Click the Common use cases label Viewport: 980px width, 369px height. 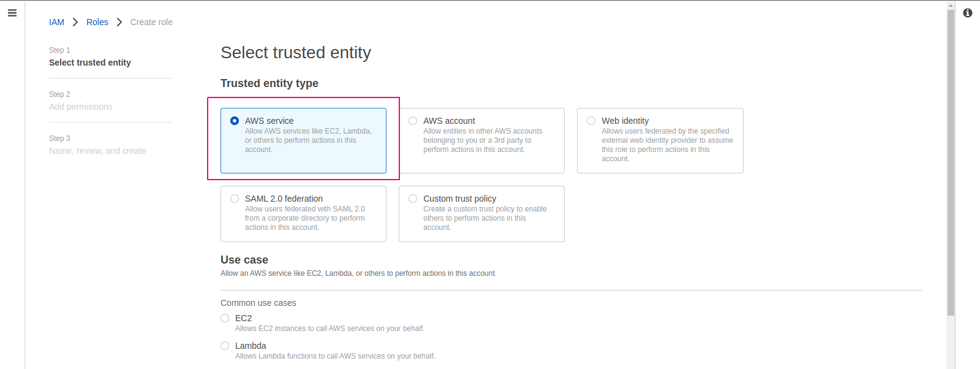[x=258, y=303]
